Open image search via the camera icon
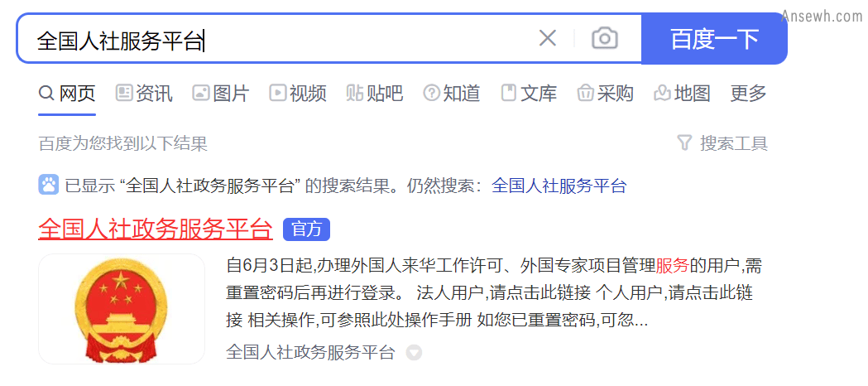Viewport: 868px width, 386px height. [x=605, y=38]
